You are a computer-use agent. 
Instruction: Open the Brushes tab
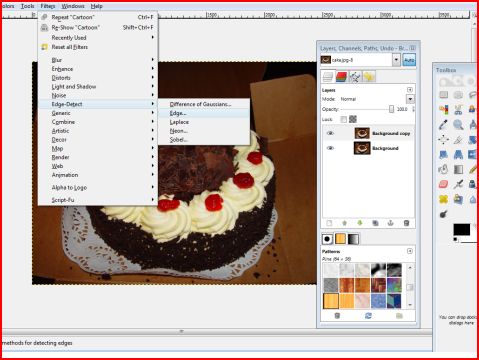click(x=327, y=239)
